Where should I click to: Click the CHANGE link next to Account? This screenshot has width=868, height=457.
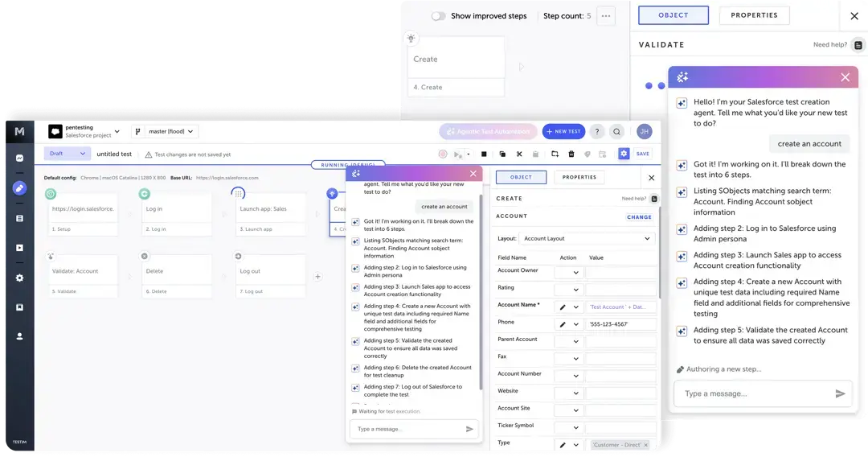[x=639, y=217]
